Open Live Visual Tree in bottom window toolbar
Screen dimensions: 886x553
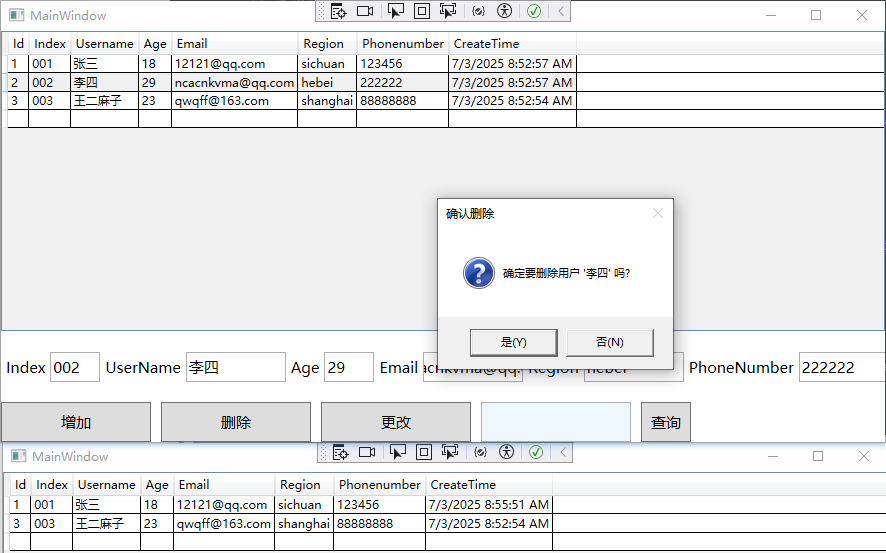coord(340,452)
